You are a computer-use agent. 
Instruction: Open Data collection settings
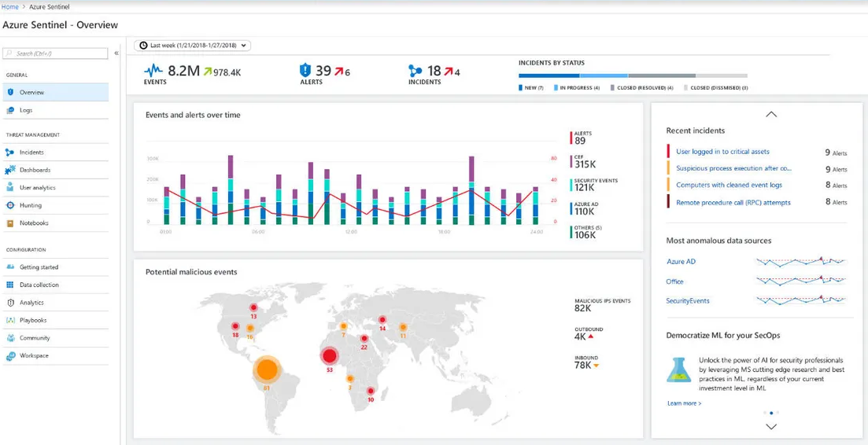(x=55, y=285)
